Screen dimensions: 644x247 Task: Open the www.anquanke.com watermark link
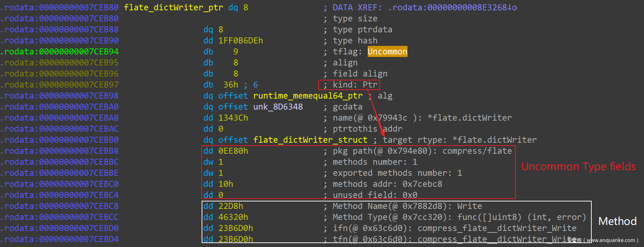pos(610,240)
